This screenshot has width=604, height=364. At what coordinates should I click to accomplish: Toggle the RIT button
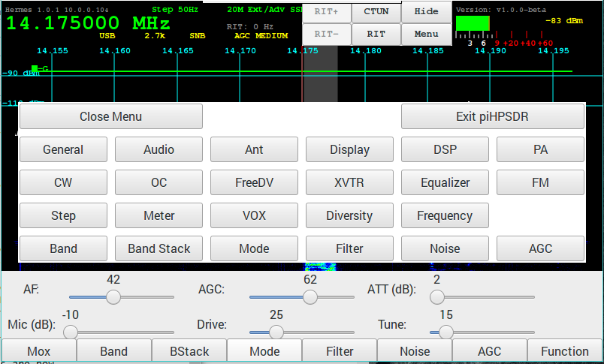[376, 35]
